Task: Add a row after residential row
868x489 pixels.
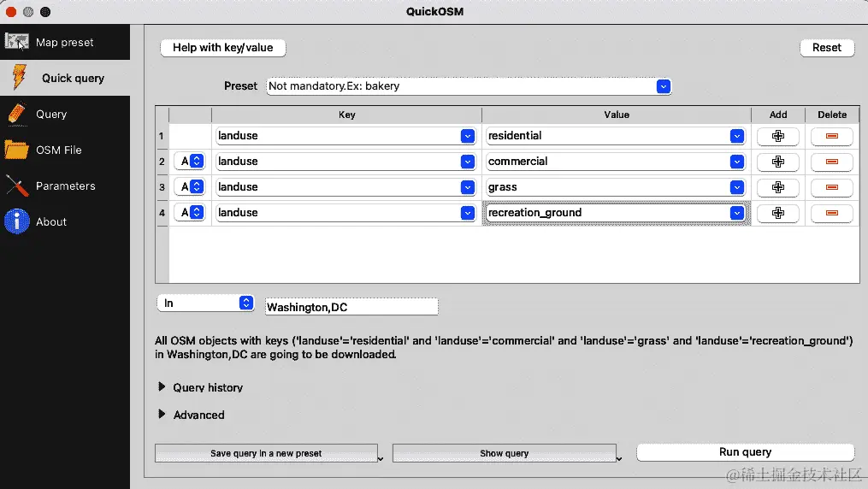Action: click(x=777, y=136)
